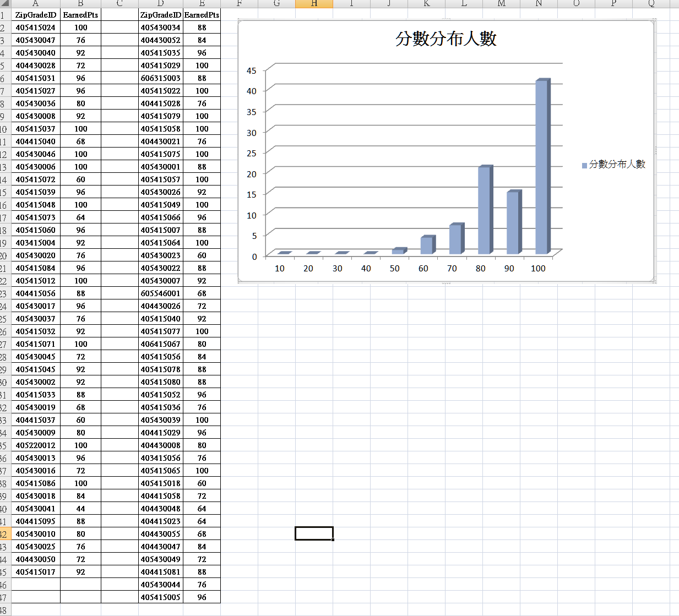Click the blue legend color marker
The width and height of the screenshot is (679, 616).
coord(584,165)
